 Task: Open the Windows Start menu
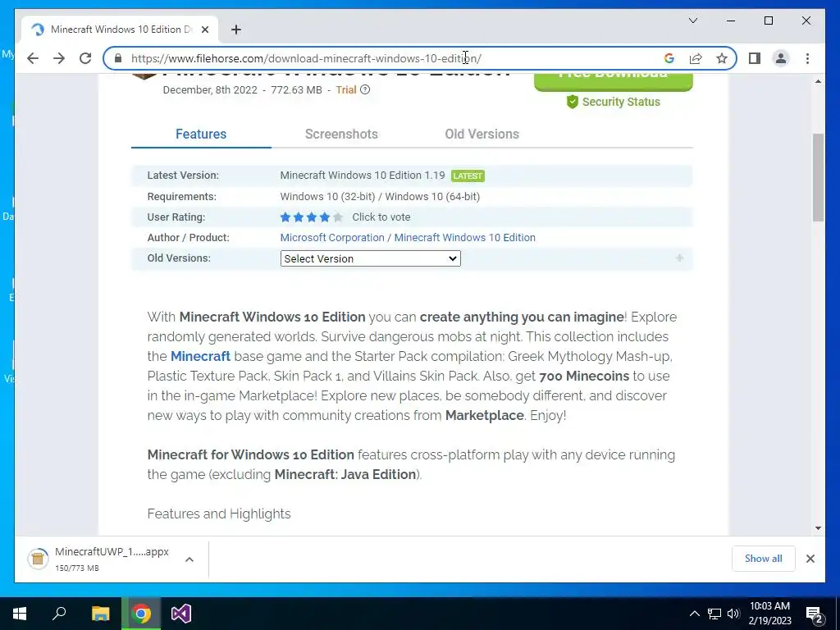(20, 614)
